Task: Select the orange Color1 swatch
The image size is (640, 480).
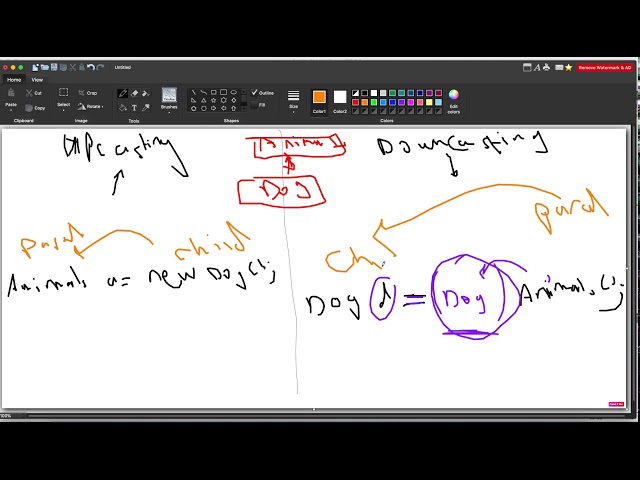Action: point(319,97)
